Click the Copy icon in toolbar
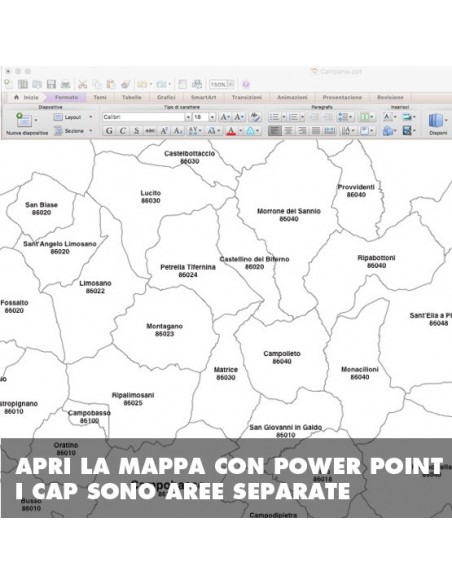 [x=97, y=84]
